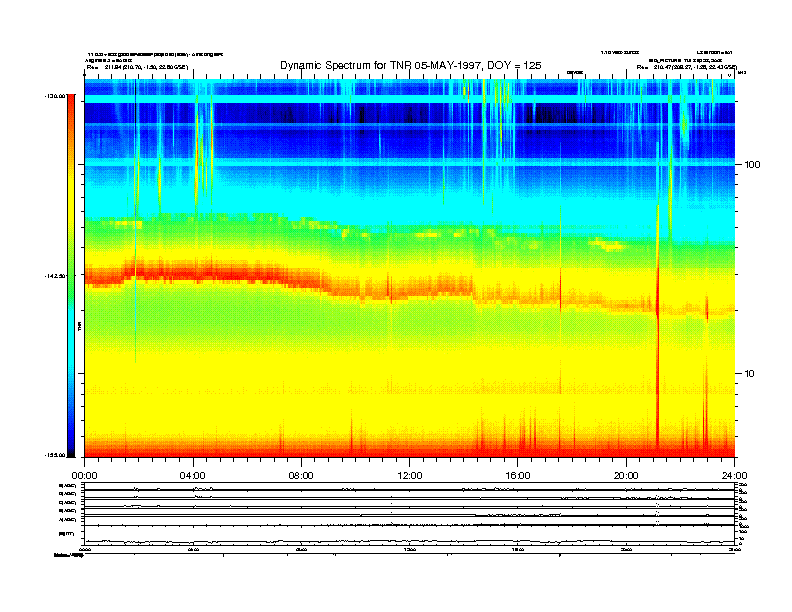Click the 00:00 time axis label
Screen dimensions: 792x612
point(84,476)
